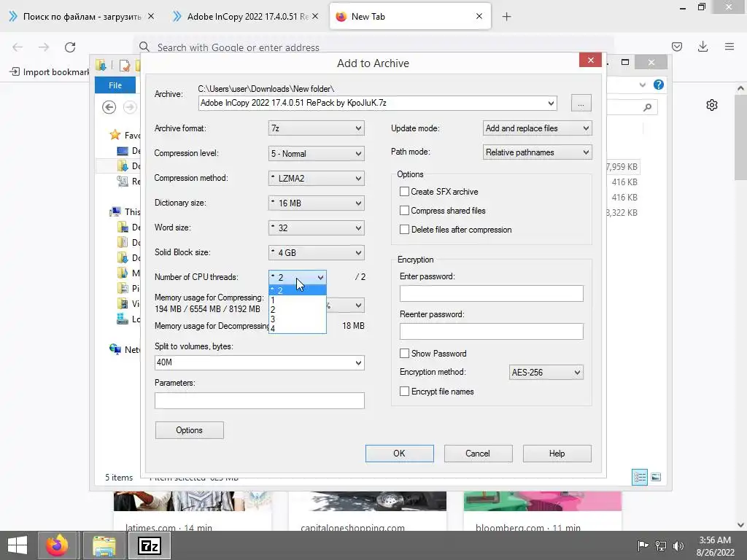Switch Explorer to large icons view
The image size is (747, 560).
click(x=656, y=477)
